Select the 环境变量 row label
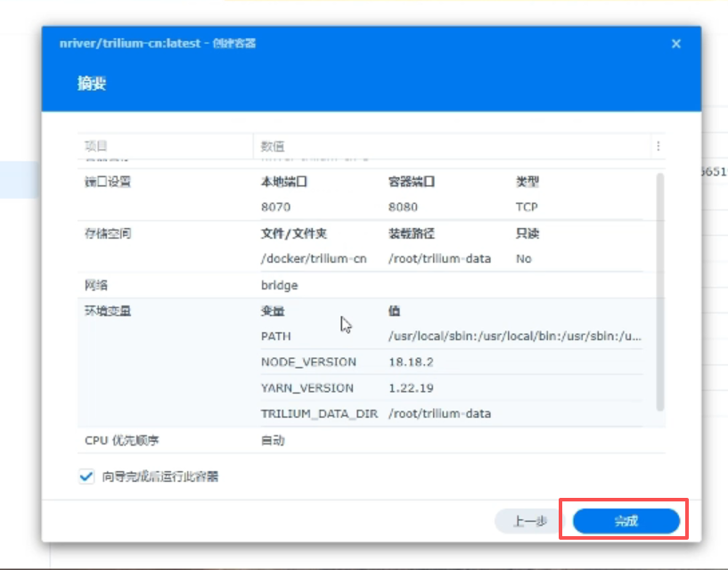Screen dimensions: 728x570 [x=108, y=312]
